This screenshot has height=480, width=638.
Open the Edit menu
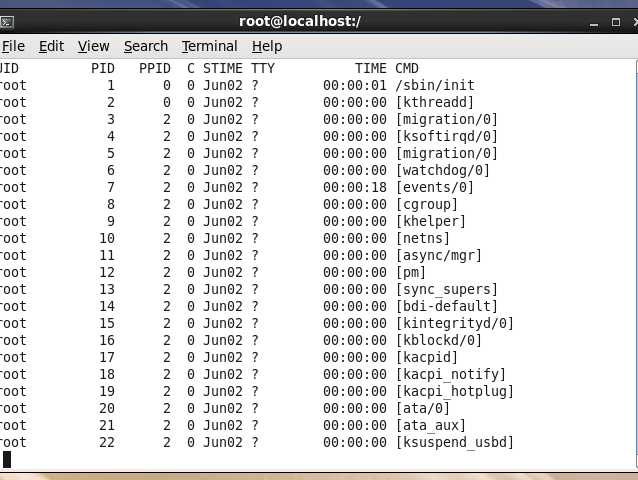51,46
